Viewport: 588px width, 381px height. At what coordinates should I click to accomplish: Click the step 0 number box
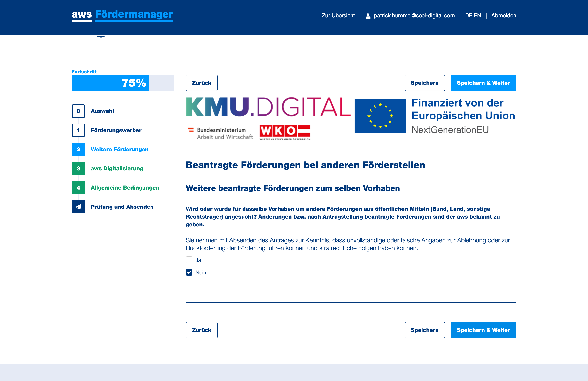point(78,111)
